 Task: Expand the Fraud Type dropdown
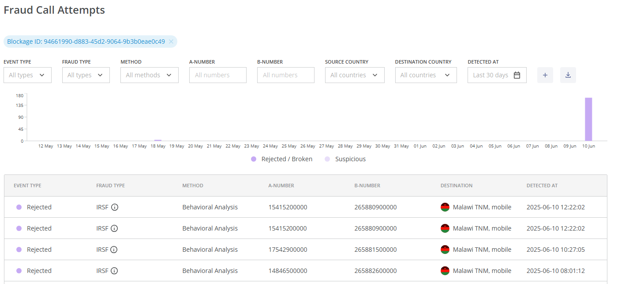click(86, 75)
